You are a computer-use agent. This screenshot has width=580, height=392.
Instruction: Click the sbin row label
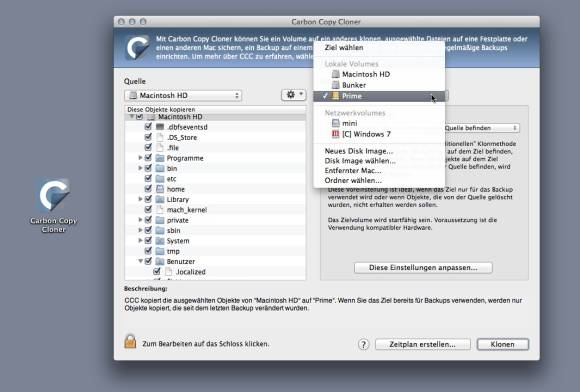173,231
